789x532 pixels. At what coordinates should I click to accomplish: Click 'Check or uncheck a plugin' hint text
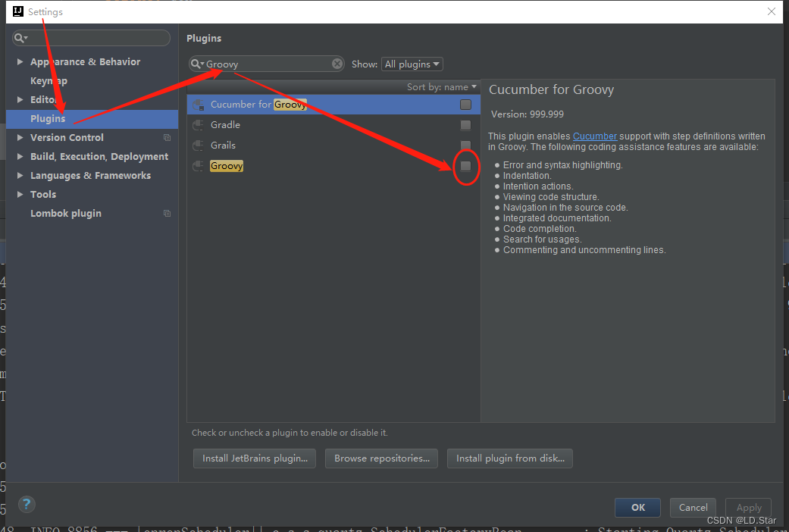290,432
